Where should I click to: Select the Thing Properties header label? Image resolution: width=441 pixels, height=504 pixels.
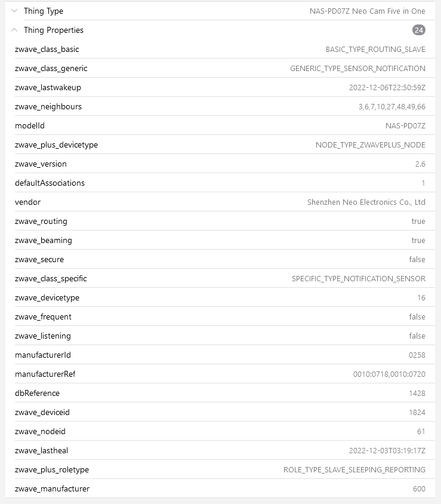54,30
